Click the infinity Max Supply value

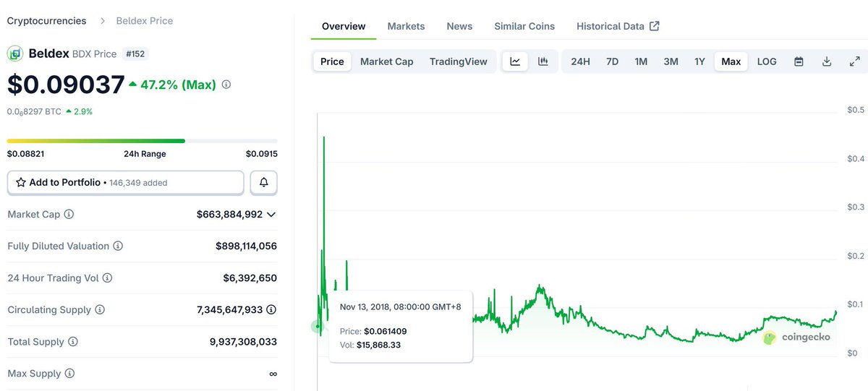click(273, 374)
